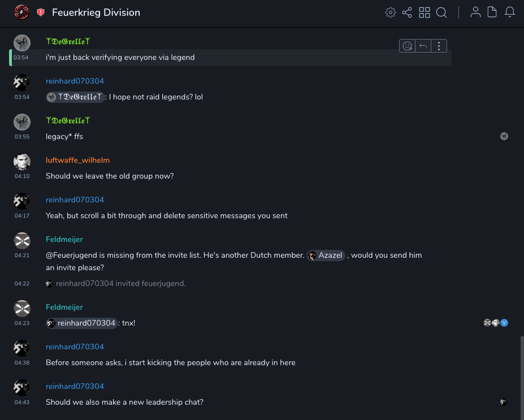The height and width of the screenshot is (420, 524).
Task: Click the Azazel mention pill
Action: click(x=326, y=256)
